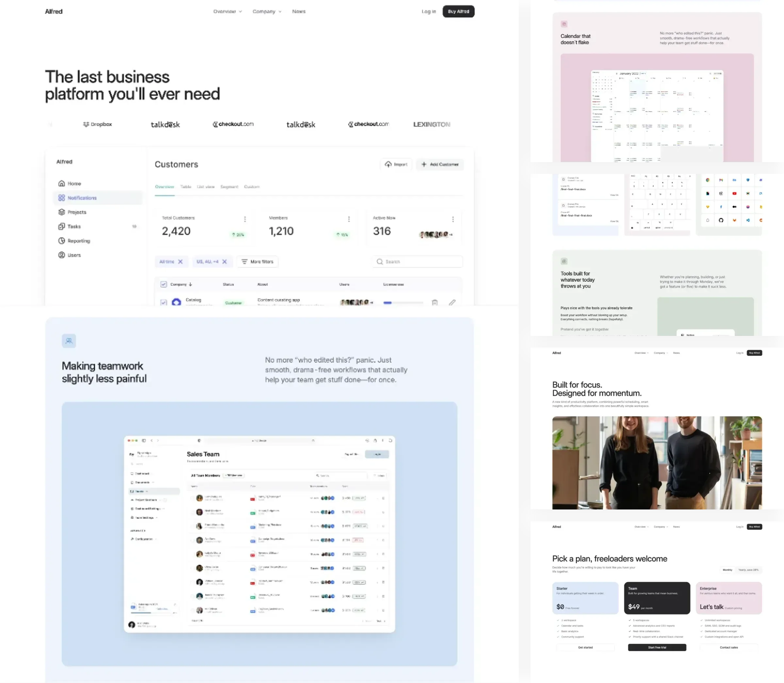
Task: Expand the Overview dropdown in top navigation
Action: pos(227,11)
